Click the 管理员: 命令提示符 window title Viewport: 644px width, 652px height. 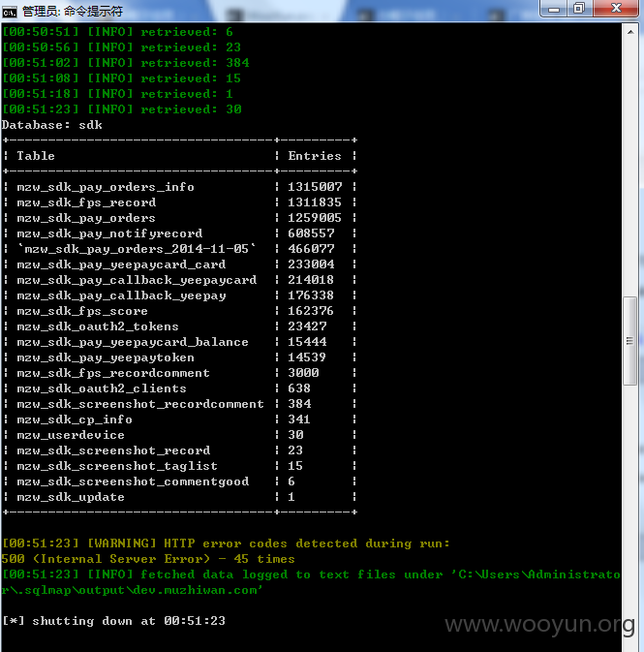pos(73,12)
